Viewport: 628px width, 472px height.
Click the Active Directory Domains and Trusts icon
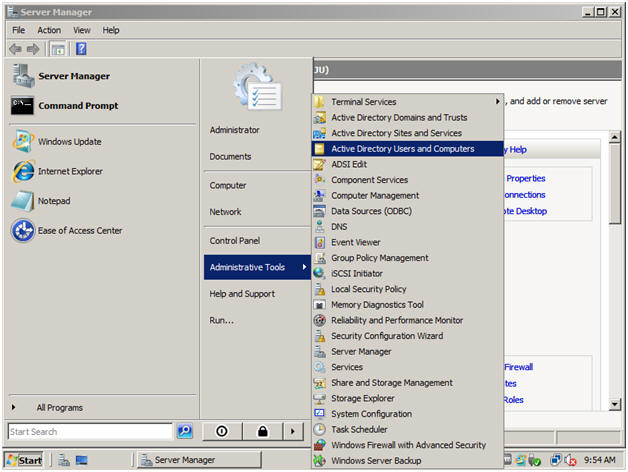click(319, 117)
